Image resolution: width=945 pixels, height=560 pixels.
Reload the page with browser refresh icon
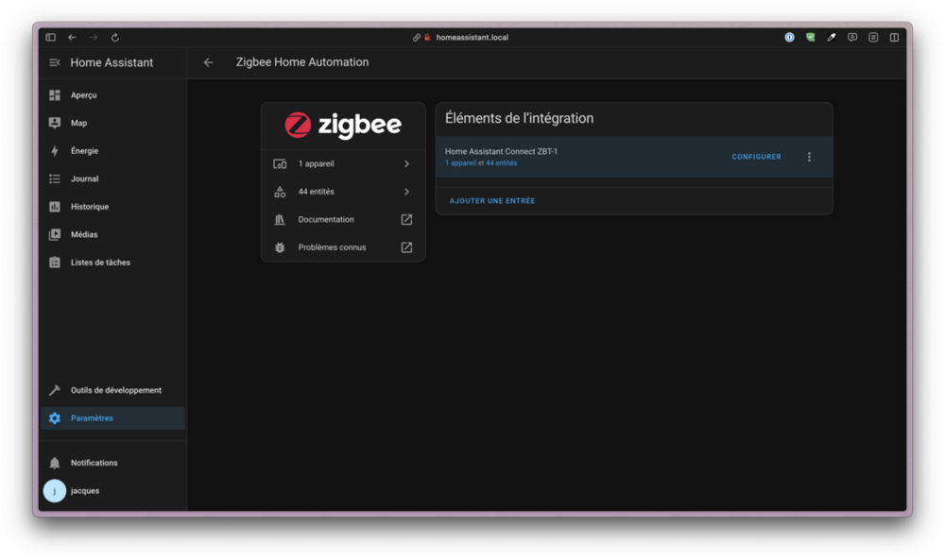(115, 38)
